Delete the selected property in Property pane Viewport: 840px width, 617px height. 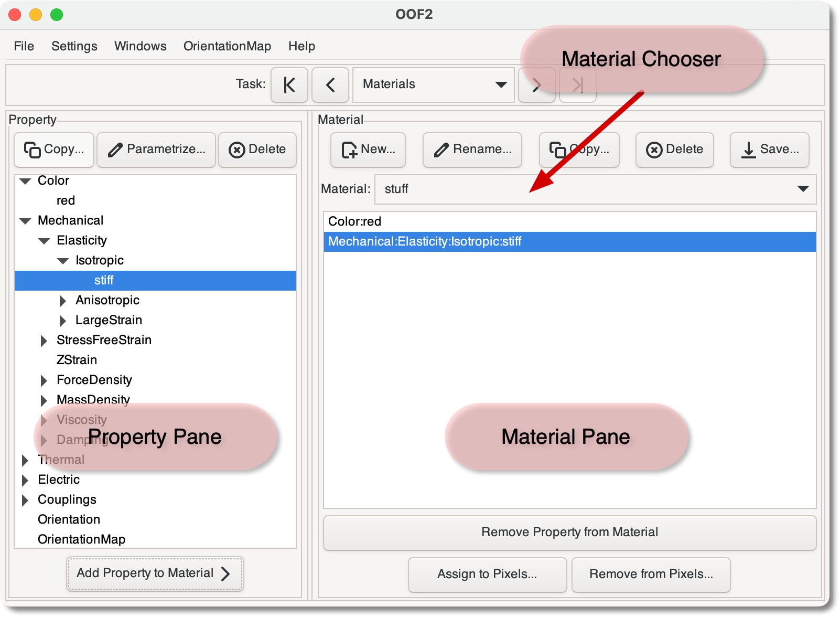pyautogui.click(x=257, y=150)
